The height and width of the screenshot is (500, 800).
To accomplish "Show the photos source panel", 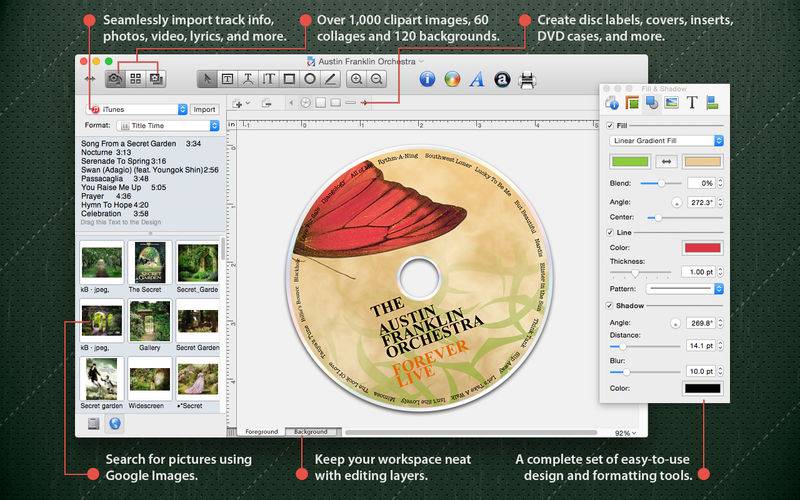I will [115, 79].
